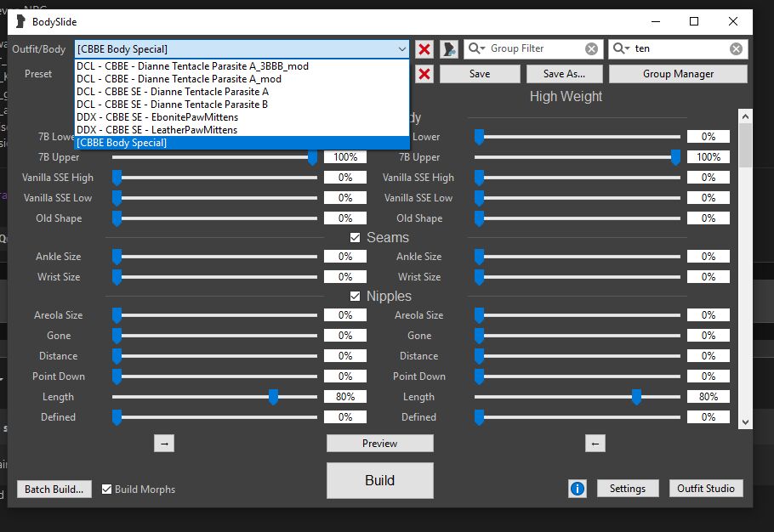Click the High Weight heading text

(x=566, y=97)
